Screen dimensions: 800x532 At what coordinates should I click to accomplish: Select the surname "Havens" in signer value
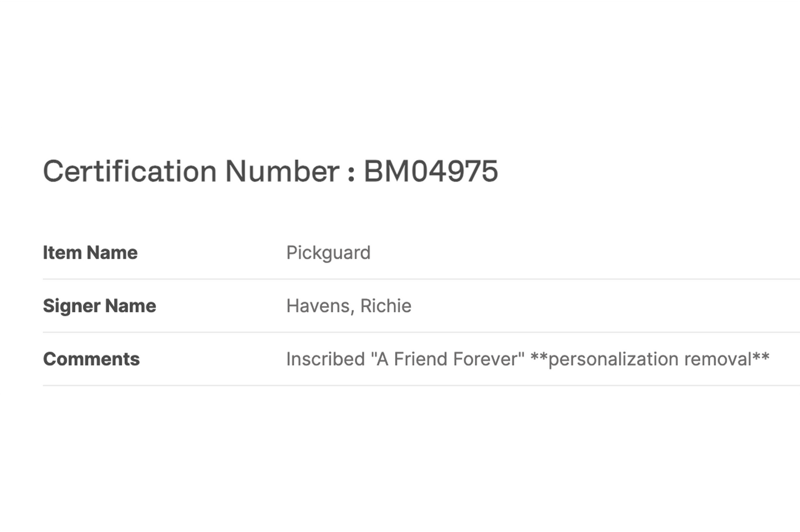click(317, 306)
